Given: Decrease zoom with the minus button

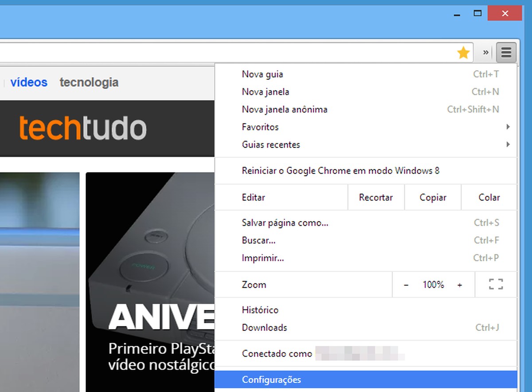Looking at the screenshot, I should pos(406,285).
